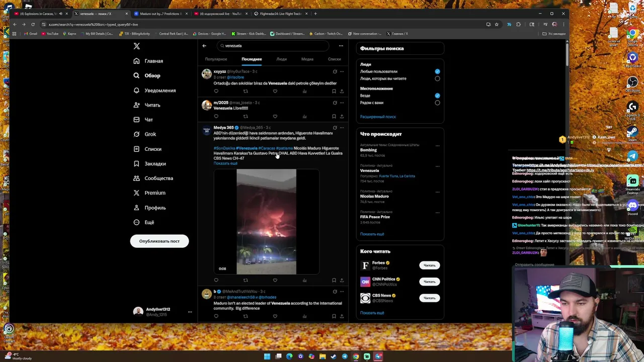This screenshot has height=362, width=644.
Task: Reply to xxyyzz post
Action: tap(216, 91)
